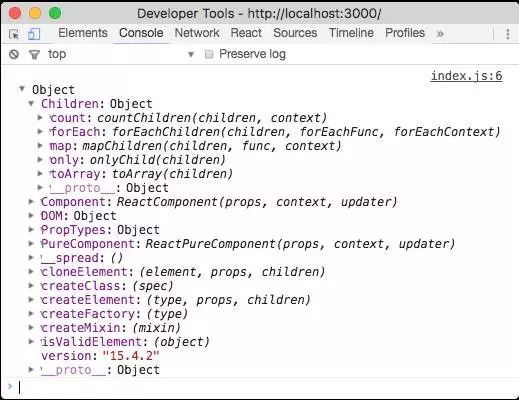Screen dimensions: 519x400
Task: Switch to the Profiles tab
Action: (x=405, y=33)
